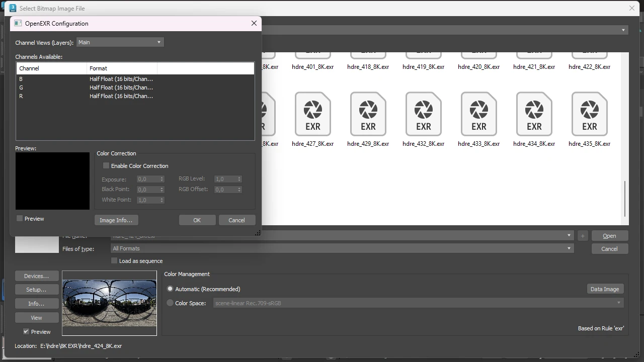Uncheck Preview below the View button

26,331
